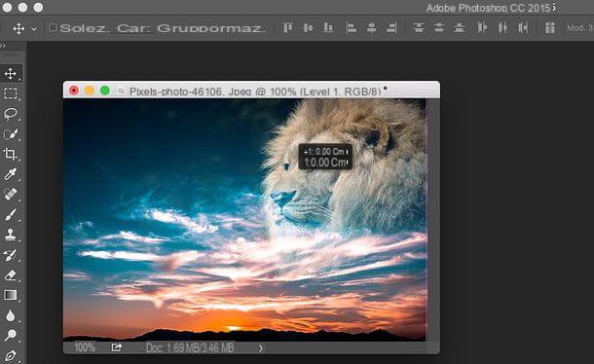Click the Move tool icon in options bar
The image size is (594, 364).
point(19,28)
